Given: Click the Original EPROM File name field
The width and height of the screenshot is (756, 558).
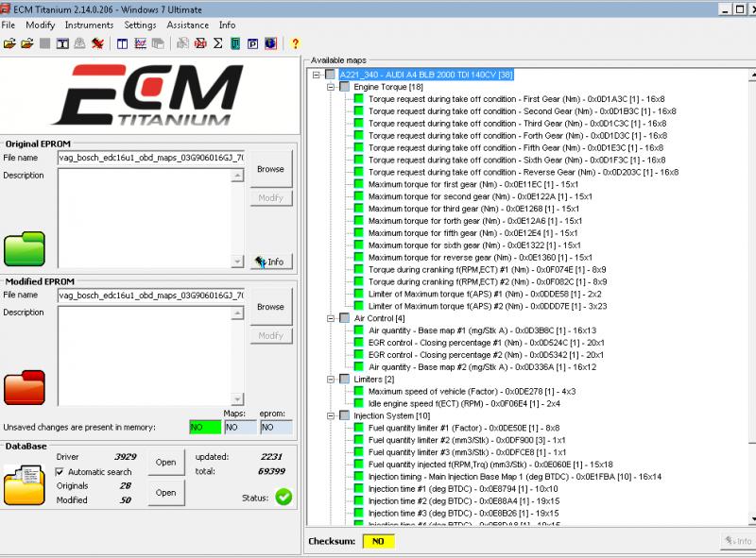Looking at the screenshot, I should pyautogui.click(x=150, y=158).
